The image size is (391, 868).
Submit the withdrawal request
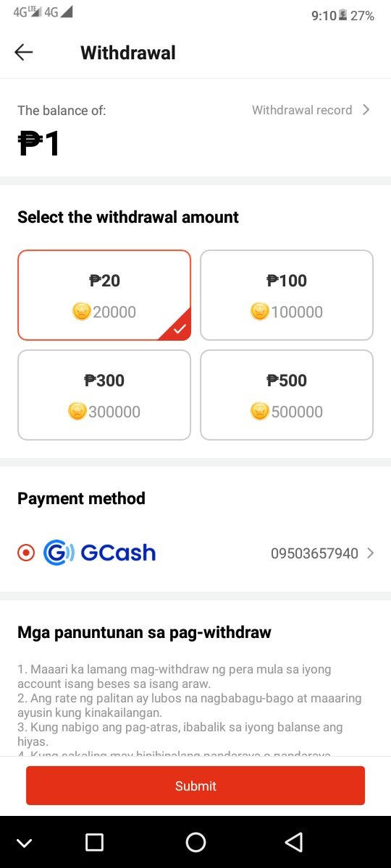point(195,786)
